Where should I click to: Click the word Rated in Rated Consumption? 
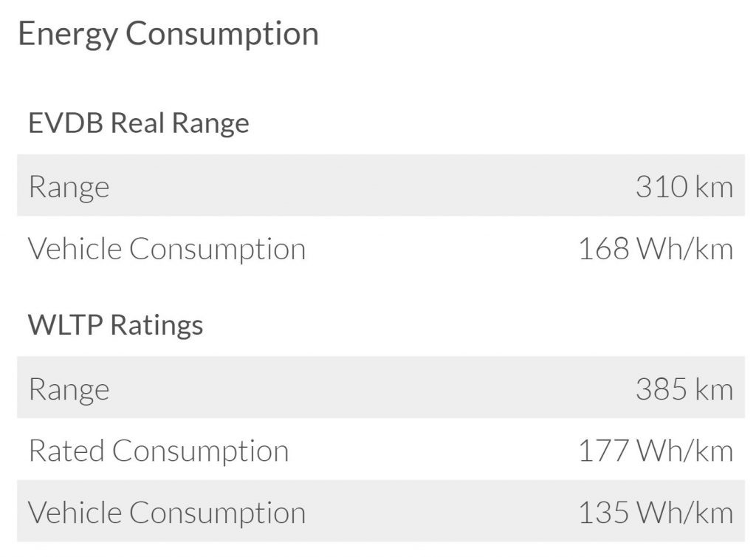pyautogui.click(x=66, y=451)
